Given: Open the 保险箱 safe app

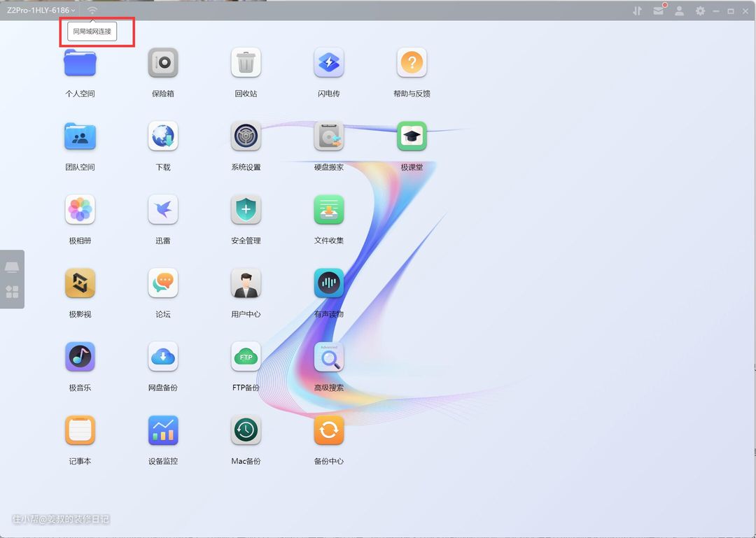Looking at the screenshot, I should point(163,63).
